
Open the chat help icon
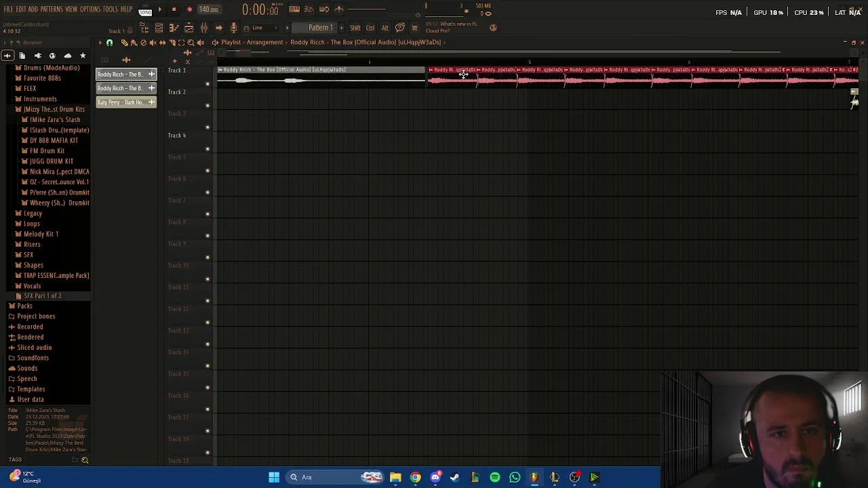[x=400, y=28]
